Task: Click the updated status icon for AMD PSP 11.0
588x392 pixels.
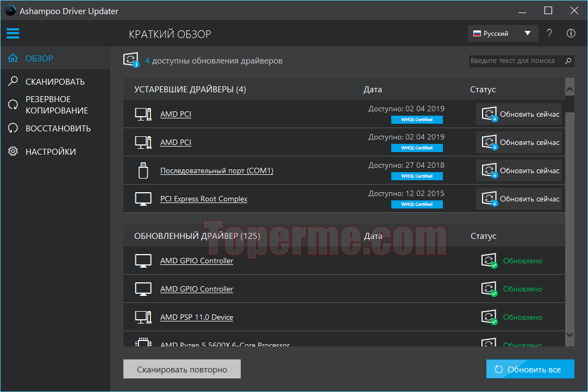Action: [x=490, y=317]
